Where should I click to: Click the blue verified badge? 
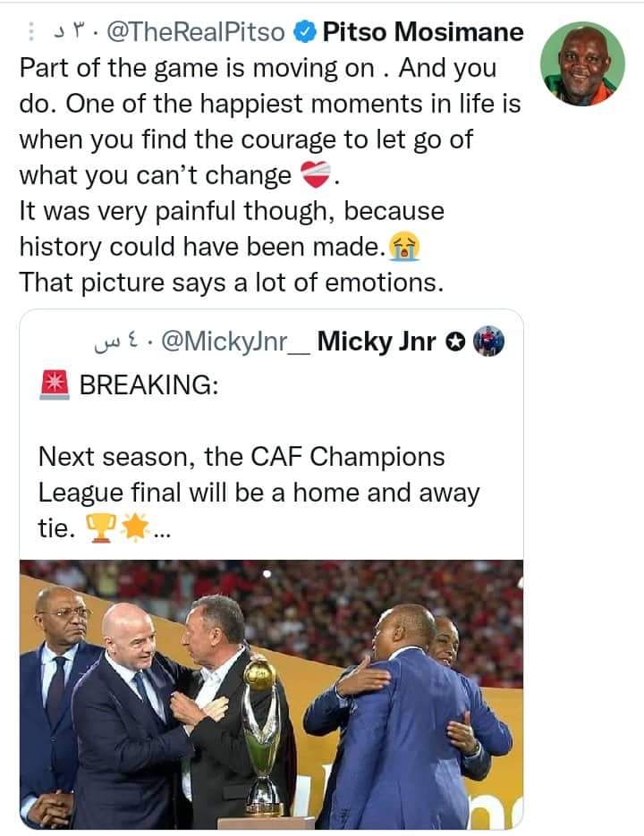304,33
